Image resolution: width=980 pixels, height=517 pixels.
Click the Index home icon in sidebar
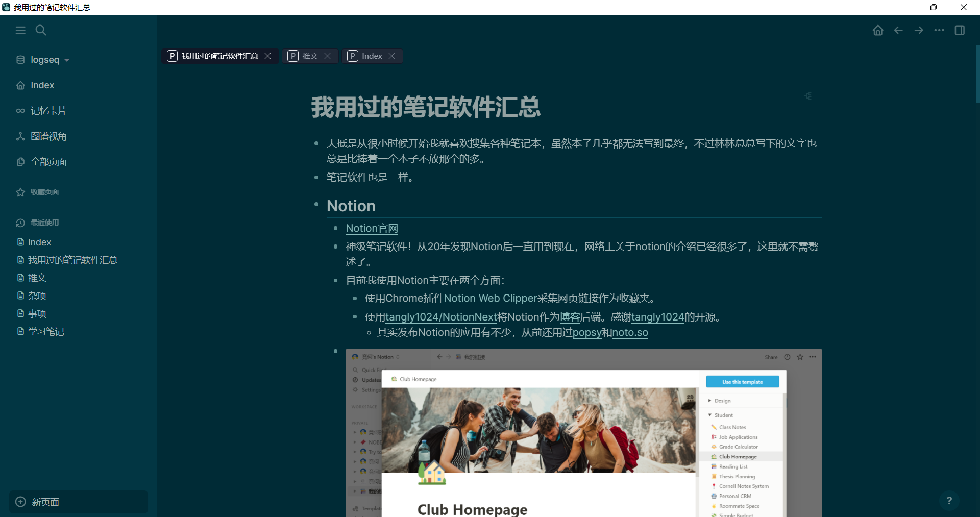point(20,85)
